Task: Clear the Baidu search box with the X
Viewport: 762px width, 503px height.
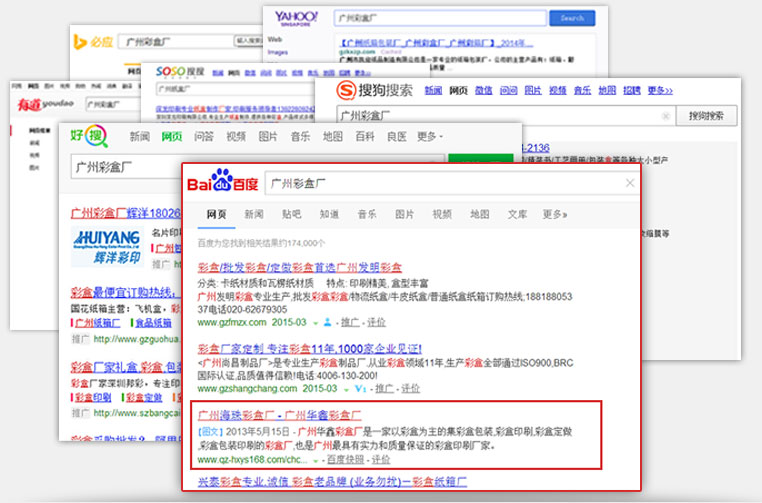Action: [x=630, y=183]
